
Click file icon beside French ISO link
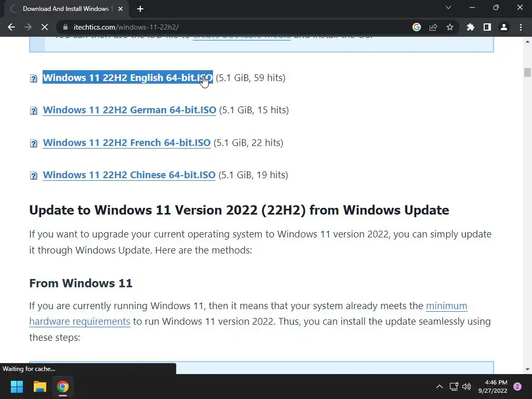click(34, 143)
